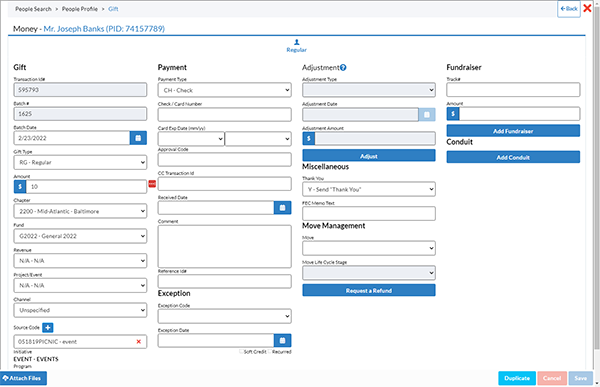Toggle the Soft Credit checkbox
Screen dimensions: 600x387
tap(241, 351)
